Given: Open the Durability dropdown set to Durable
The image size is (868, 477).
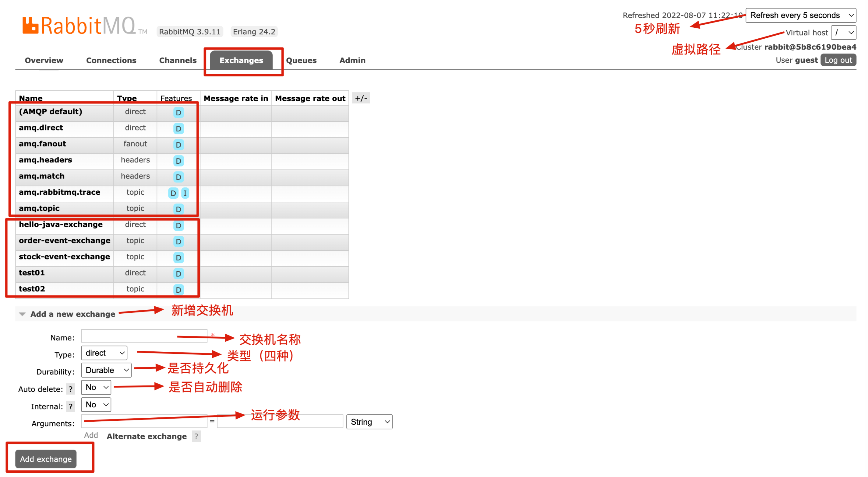Looking at the screenshot, I should 106,370.
